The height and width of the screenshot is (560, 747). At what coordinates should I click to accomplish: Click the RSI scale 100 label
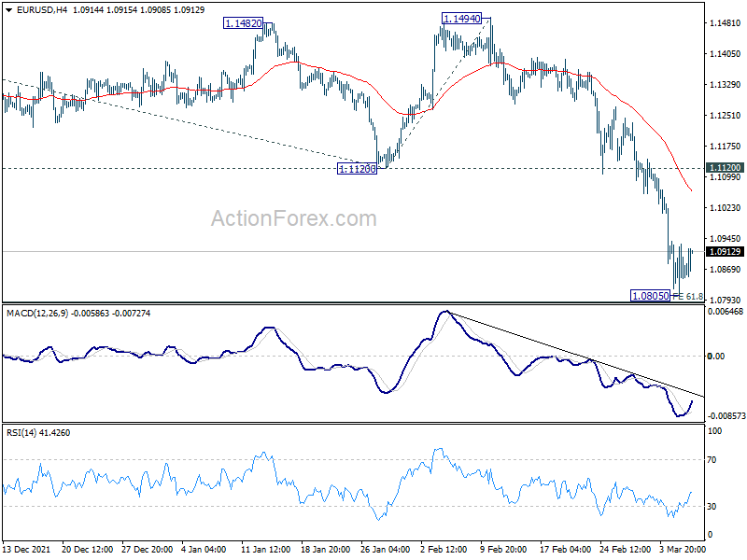[715, 431]
